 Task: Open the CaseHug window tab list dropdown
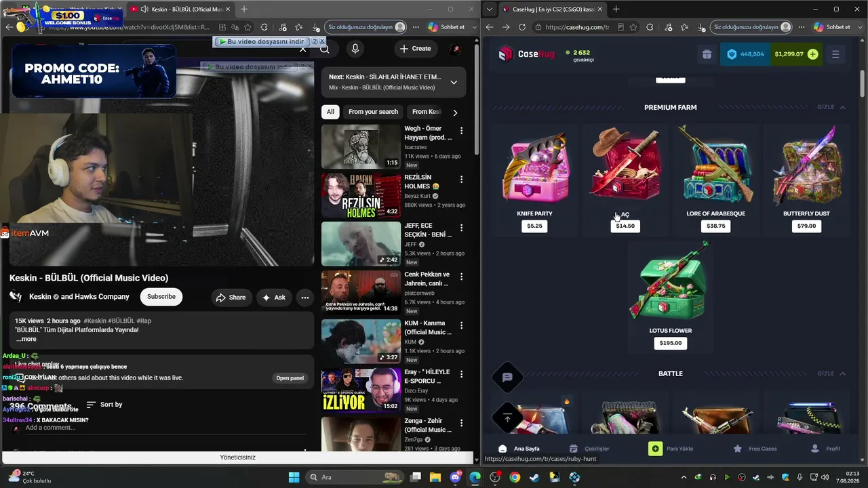click(x=490, y=9)
